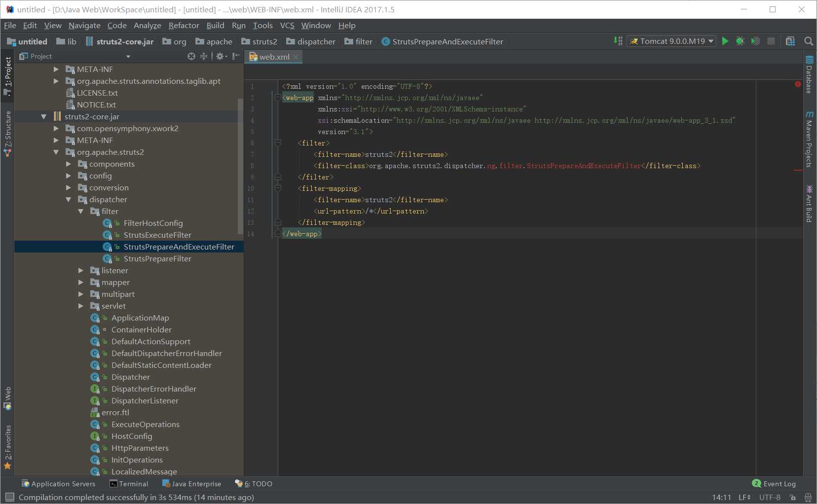The height and width of the screenshot is (504, 817).
Task: Click the red error stripe mark on right edge
Action: (x=799, y=170)
